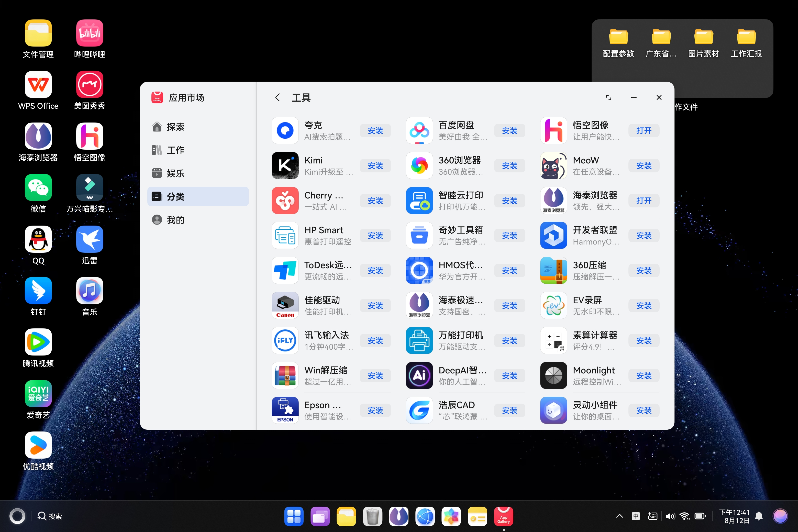Open the volume control in system tray
This screenshot has height=532, width=798.
pos(670,516)
